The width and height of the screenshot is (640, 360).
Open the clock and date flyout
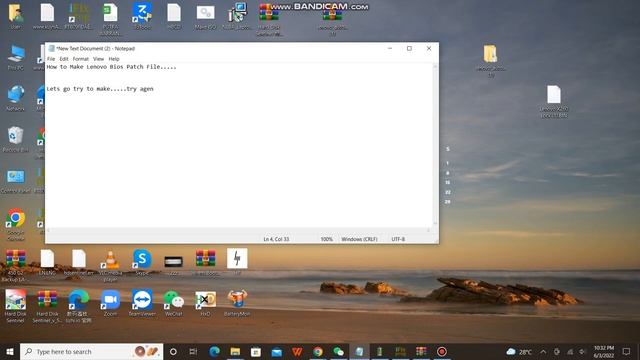pyautogui.click(x=604, y=351)
